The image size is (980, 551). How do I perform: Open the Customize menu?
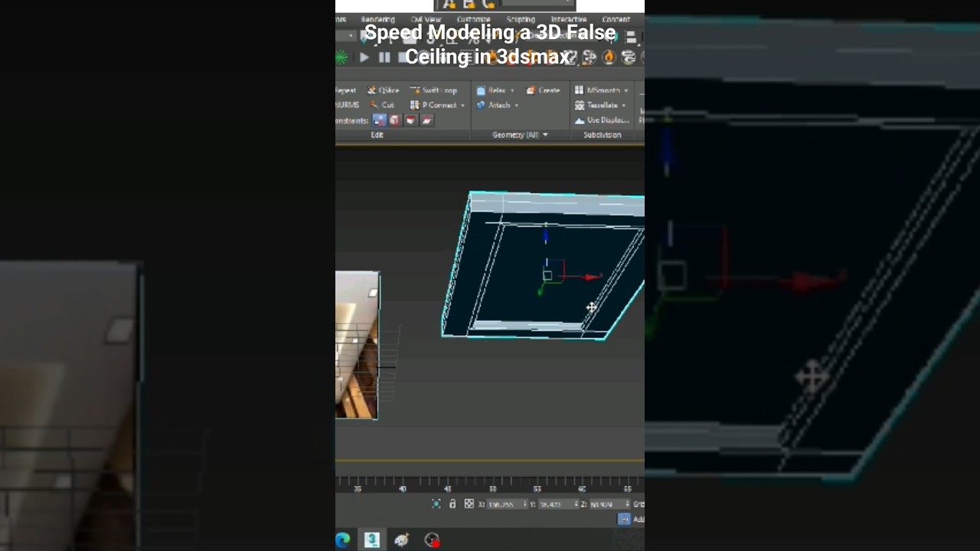tap(473, 19)
